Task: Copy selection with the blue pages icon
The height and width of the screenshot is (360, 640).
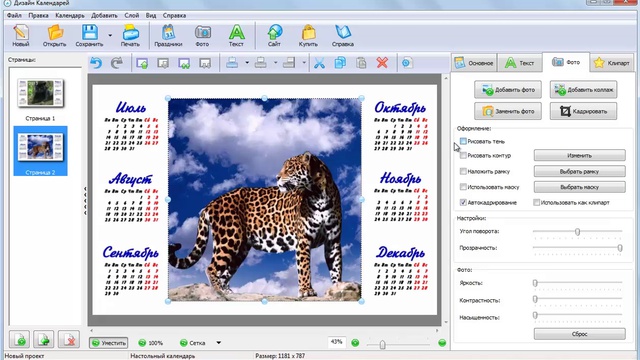Action: point(340,63)
